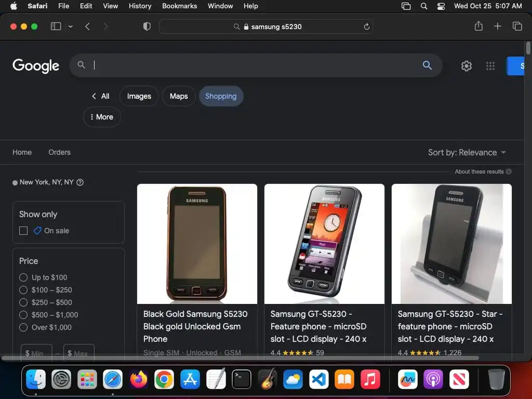Open the View menu
Viewport: 532px width, 399px height.
coord(110,6)
